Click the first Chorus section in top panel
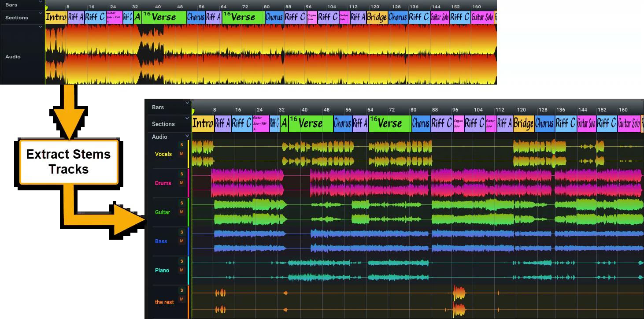Viewport: 644px width, 319px height. 196,17
